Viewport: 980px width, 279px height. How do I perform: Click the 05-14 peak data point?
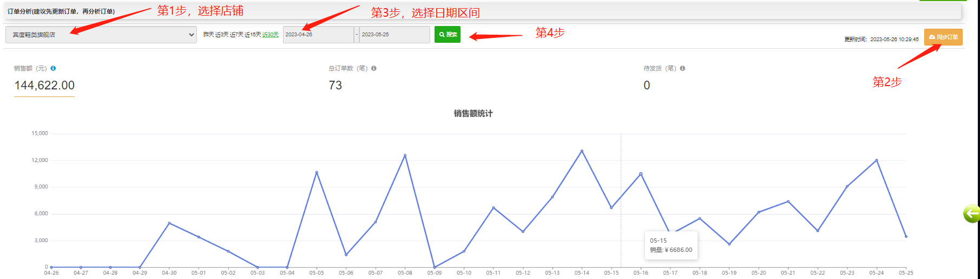(x=582, y=151)
